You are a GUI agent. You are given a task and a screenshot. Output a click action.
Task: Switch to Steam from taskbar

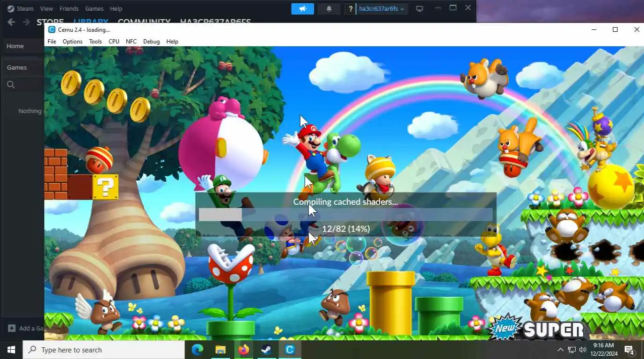[266, 350]
